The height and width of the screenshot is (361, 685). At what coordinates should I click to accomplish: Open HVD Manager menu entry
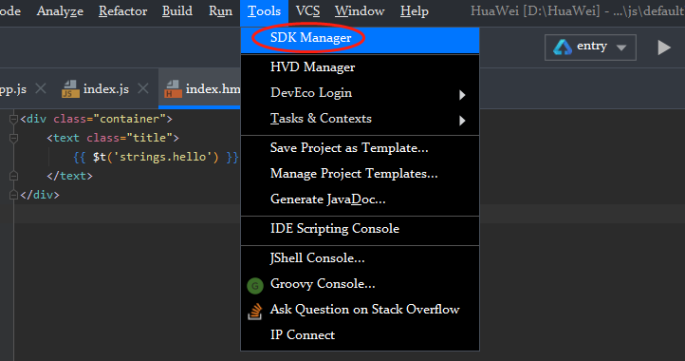point(360,67)
